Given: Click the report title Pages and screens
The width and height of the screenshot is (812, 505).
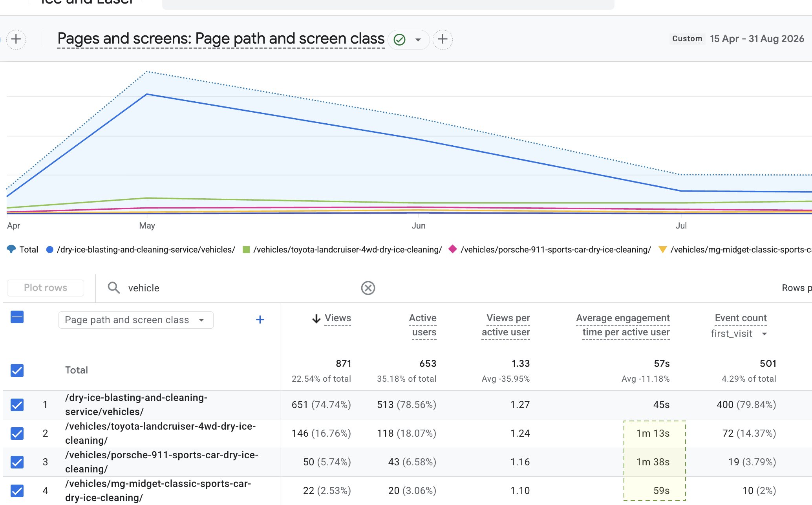Looking at the screenshot, I should coord(221,38).
